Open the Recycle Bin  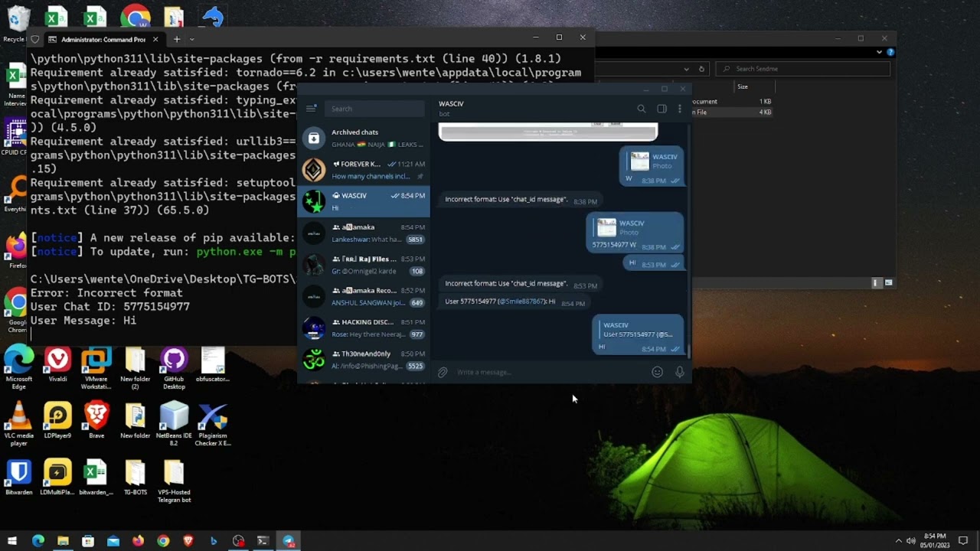tap(17, 24)
